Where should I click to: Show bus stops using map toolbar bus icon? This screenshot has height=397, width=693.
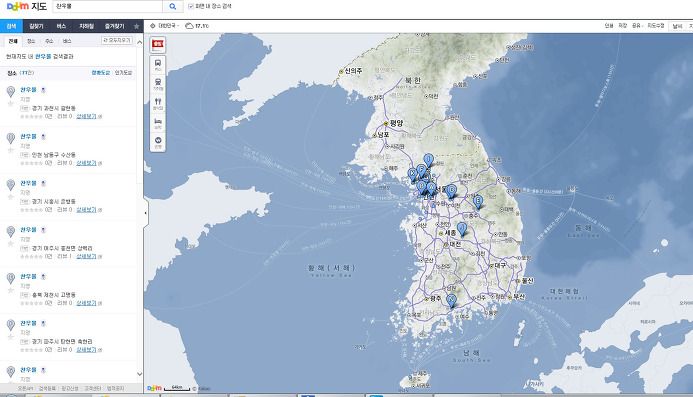[158, 65]
